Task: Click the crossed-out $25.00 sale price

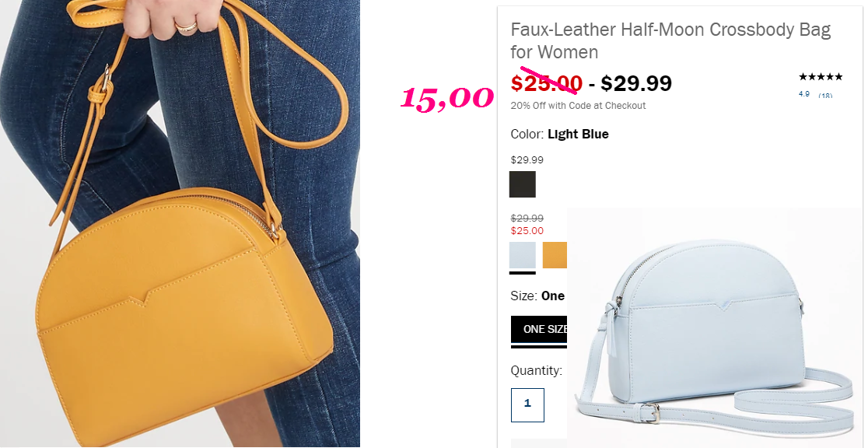Action: (x=546, y=84)
